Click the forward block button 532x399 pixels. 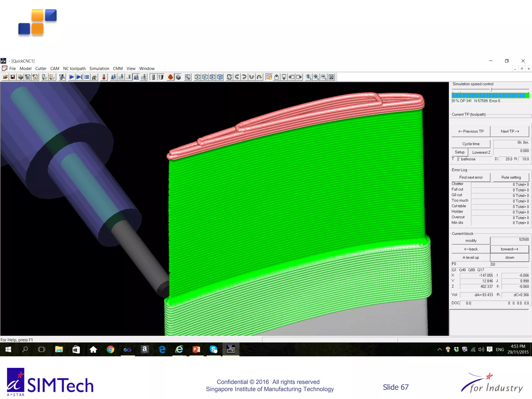pos(509,249)
